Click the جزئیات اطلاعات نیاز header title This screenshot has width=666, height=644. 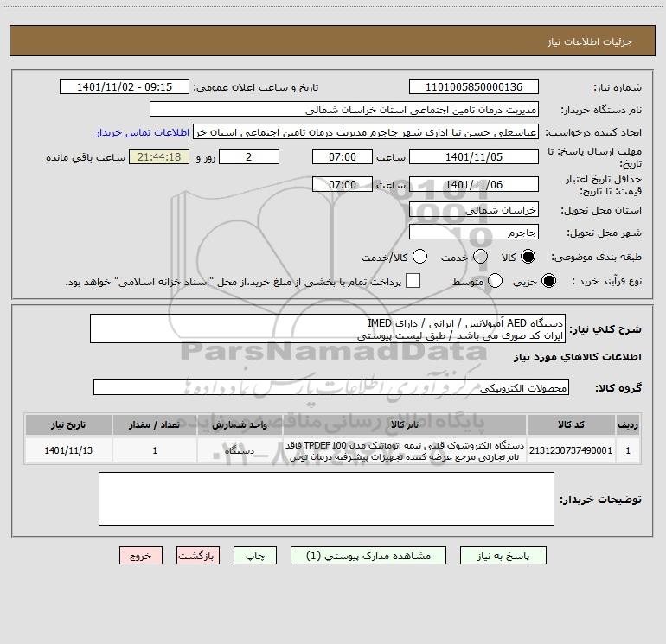coord(590,41)
